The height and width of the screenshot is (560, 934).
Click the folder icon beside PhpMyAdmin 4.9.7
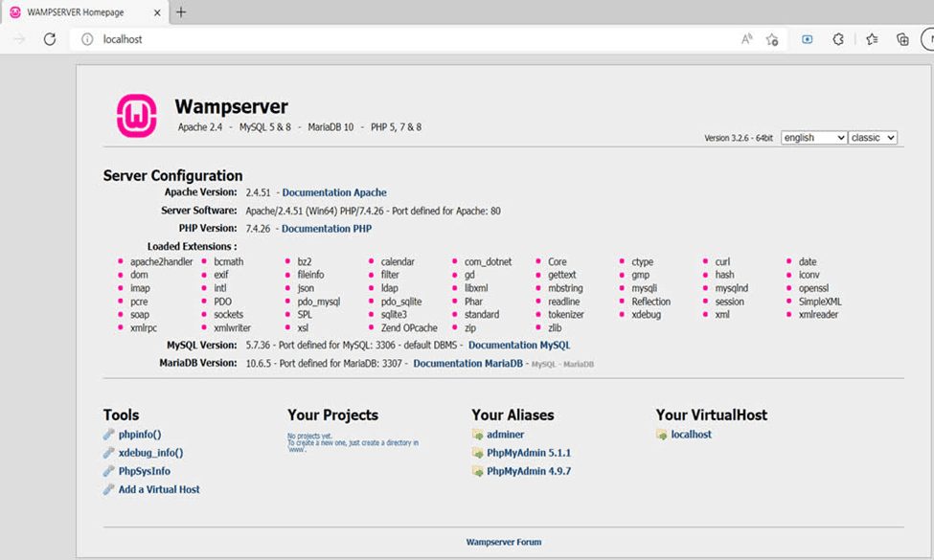[x=477, y=471]
